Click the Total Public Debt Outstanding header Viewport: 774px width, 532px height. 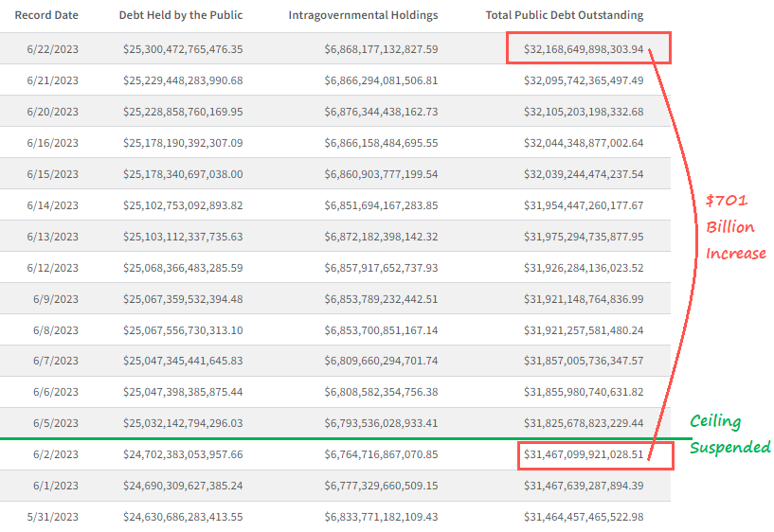click(565, 15)
